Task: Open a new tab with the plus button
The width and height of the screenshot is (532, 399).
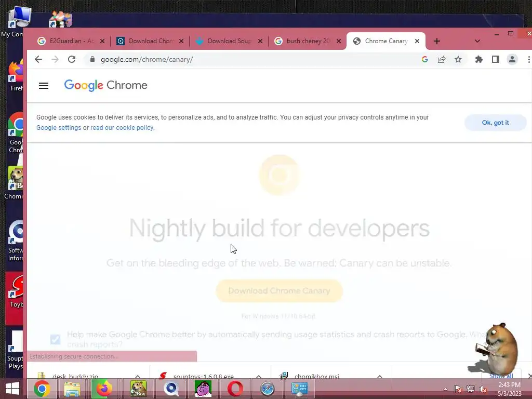Action: point(436,41)
